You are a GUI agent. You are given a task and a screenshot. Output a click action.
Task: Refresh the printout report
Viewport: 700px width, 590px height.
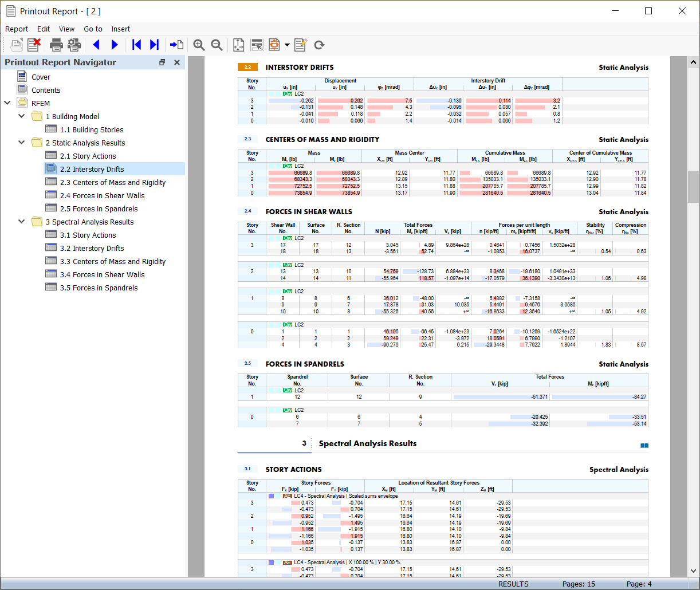319,45
